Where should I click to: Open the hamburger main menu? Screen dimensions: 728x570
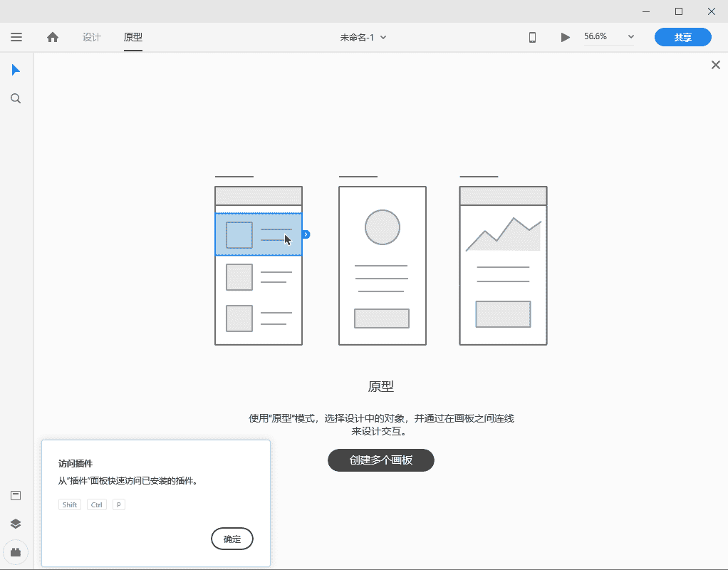tap(16, 37)
